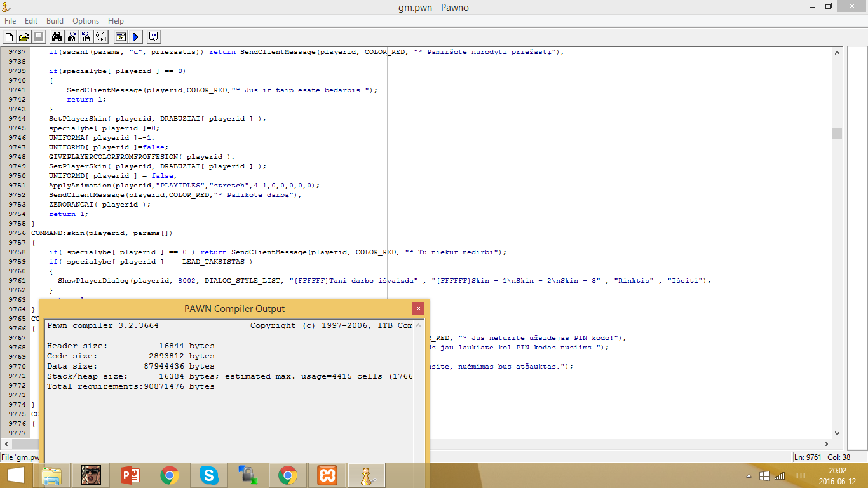Switch to the GTA San Andreas taskbar icon
868x488 pixels.
[x=92, y=475]
